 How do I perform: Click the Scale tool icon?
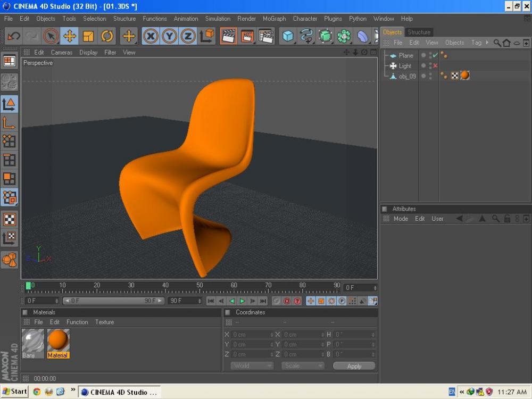coord(88,36)
